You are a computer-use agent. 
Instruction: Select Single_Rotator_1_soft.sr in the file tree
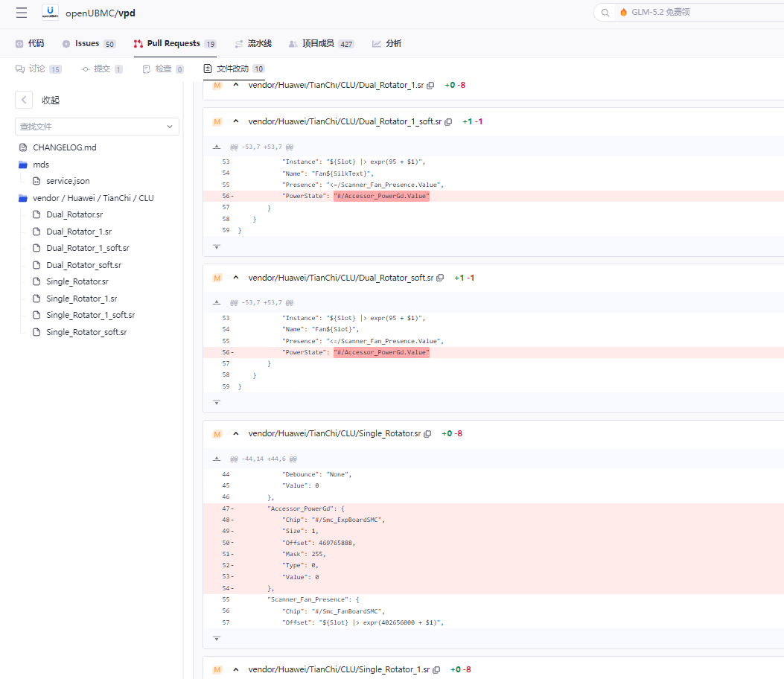pyautogui.click(x=91, y=315)
